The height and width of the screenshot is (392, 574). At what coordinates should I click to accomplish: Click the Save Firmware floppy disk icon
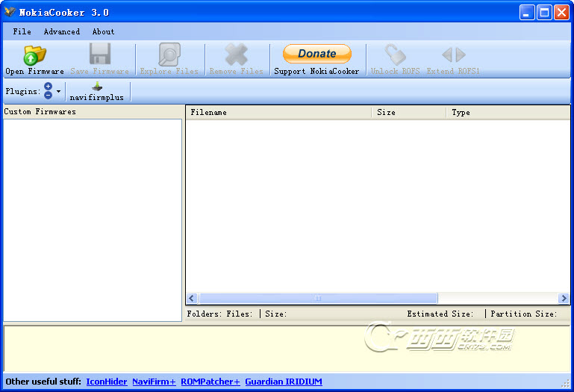point(99,55)
